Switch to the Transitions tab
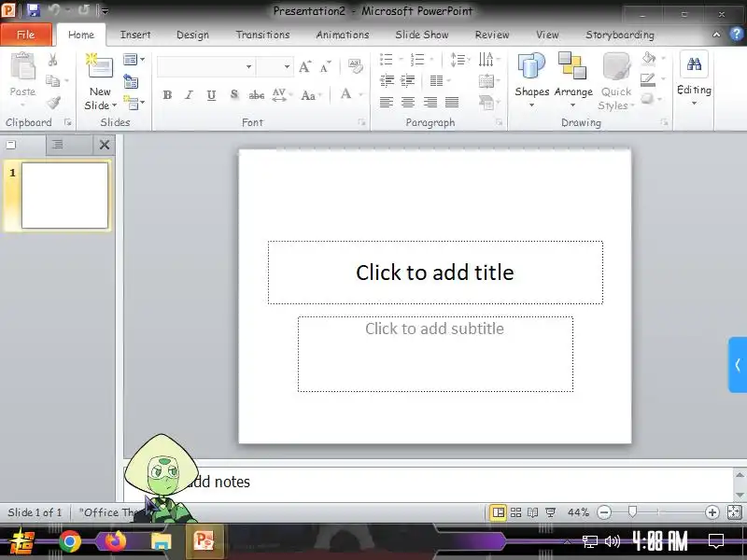The width and height of the screenshot is (747, 560). 262,35
